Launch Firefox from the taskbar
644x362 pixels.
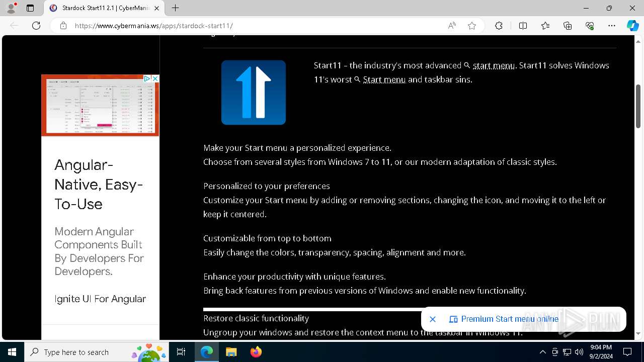click(256, 352)
